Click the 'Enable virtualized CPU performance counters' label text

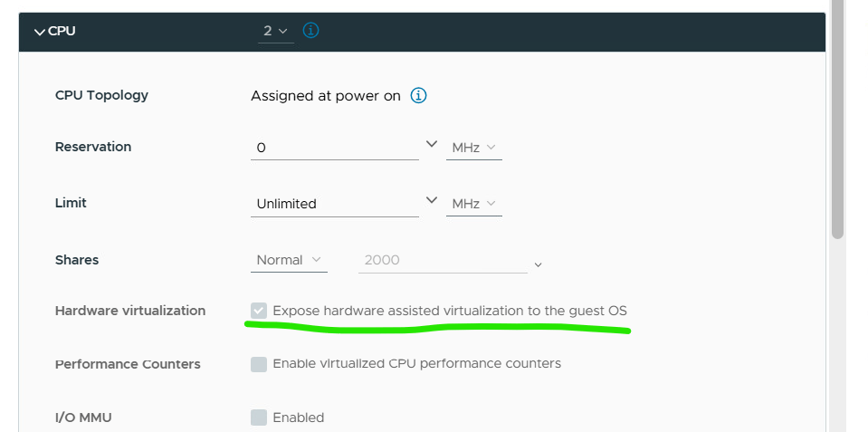tap(416, 363)
